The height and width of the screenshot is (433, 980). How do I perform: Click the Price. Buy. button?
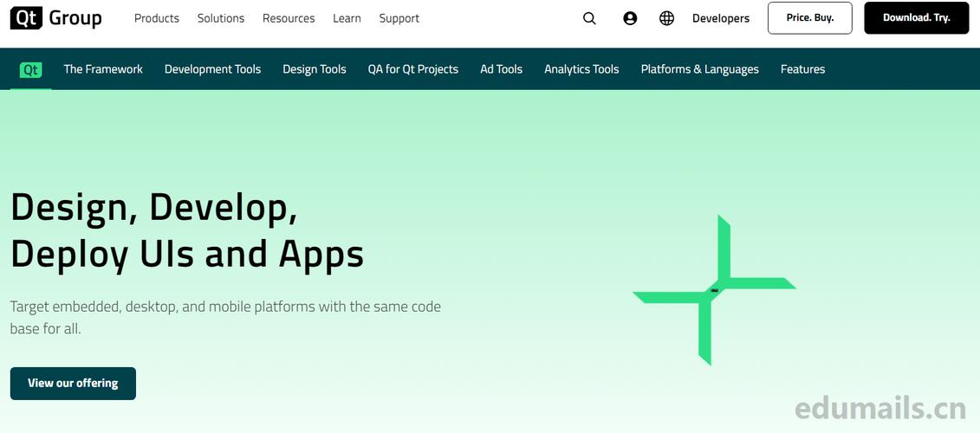click(810, 18)
